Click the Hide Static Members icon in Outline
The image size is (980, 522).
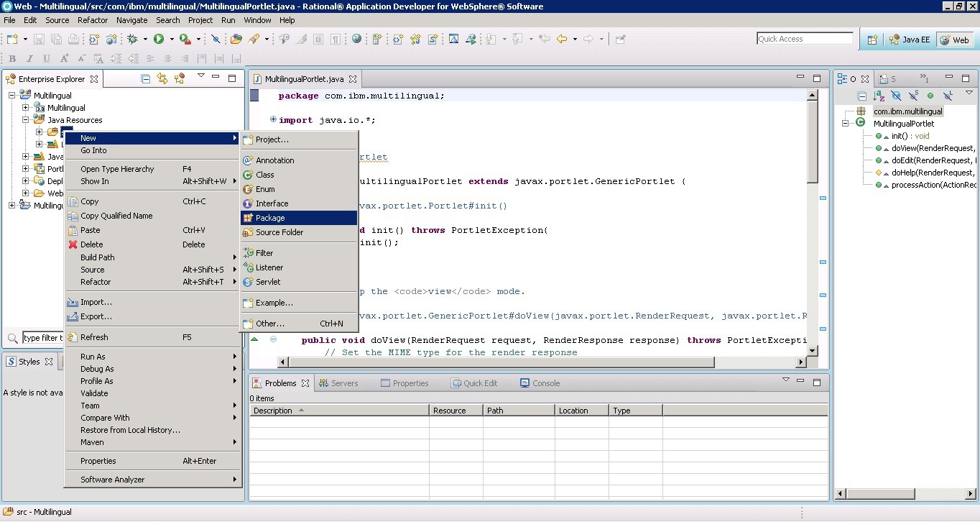click(x=913, y=95)
